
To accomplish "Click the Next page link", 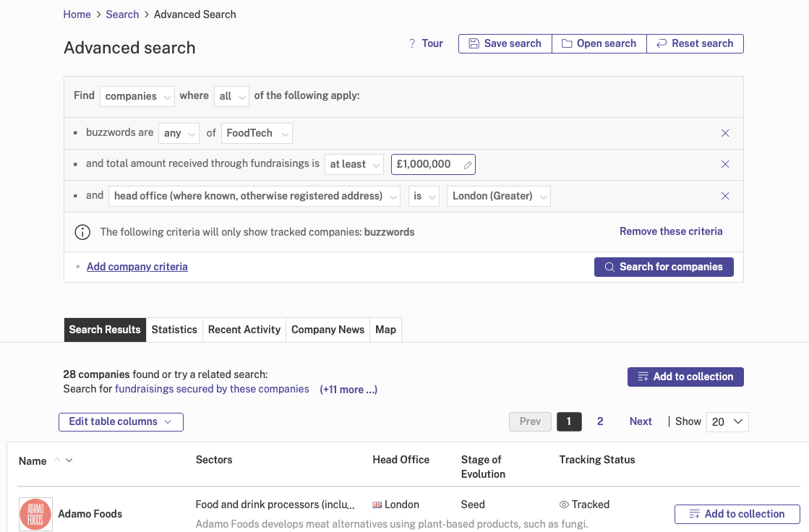I will pyautogui.click(x=641, y=421).
